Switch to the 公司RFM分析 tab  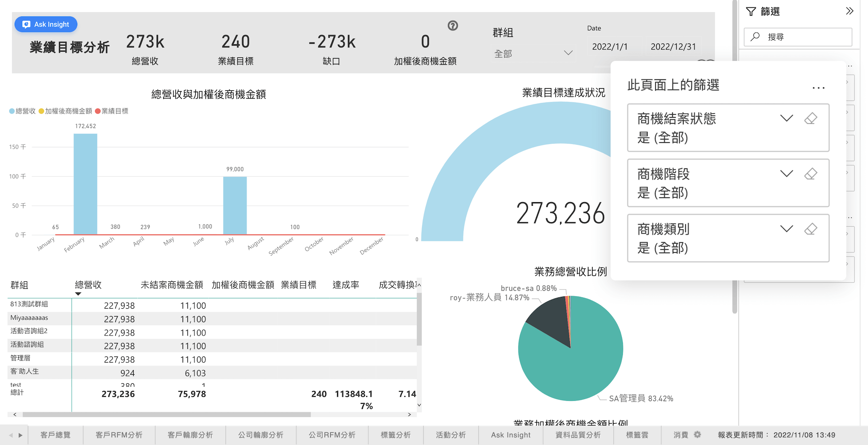pyautogui.click(x=332, y=435)
